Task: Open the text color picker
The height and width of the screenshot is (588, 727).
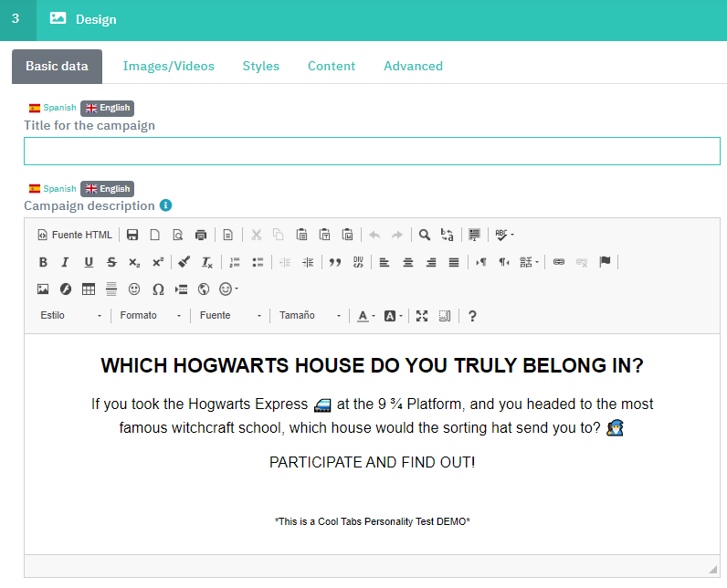Action: pos(366,316)
